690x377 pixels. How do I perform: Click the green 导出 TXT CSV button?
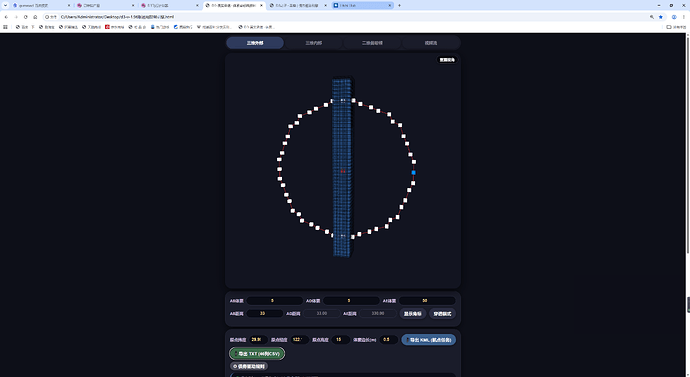tap(257, 353)
